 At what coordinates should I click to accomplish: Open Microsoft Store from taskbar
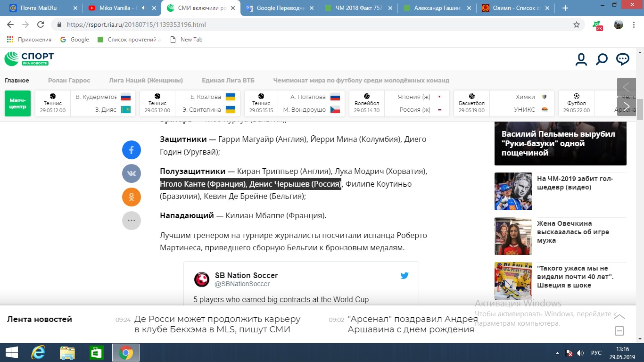coord(96,353)
